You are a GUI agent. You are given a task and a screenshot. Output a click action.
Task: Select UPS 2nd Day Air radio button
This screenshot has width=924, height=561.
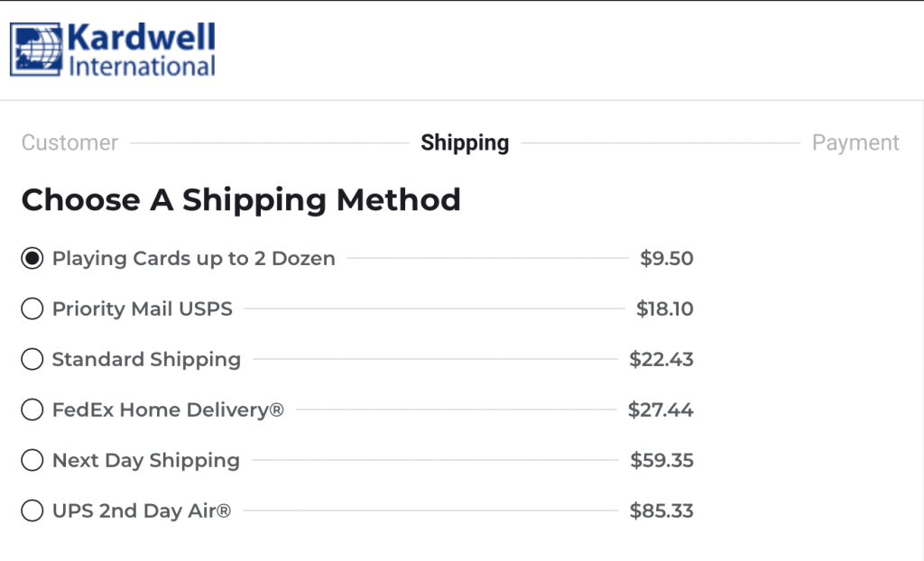(32, 510)
